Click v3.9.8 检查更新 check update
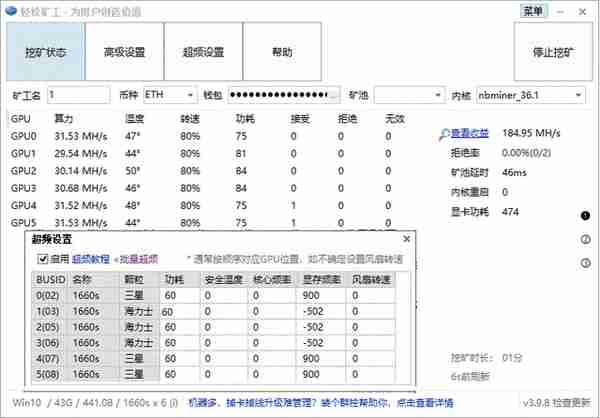 556,403
